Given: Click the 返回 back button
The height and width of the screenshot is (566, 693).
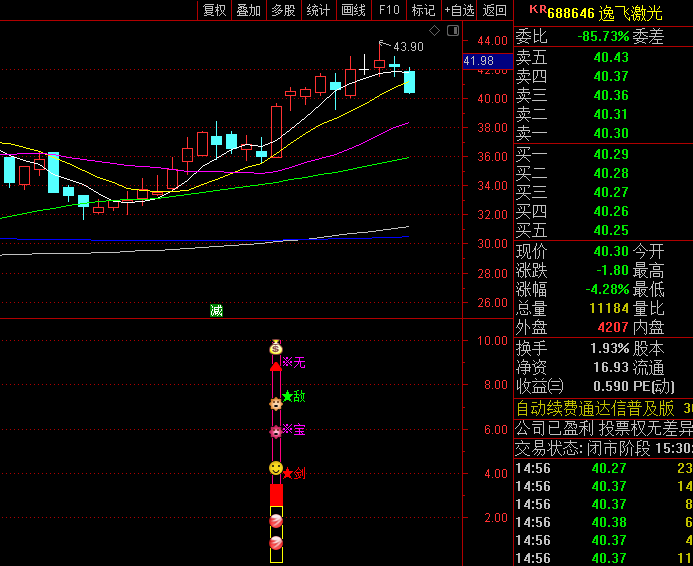Looking at the screenshot, I should [495, 10].
